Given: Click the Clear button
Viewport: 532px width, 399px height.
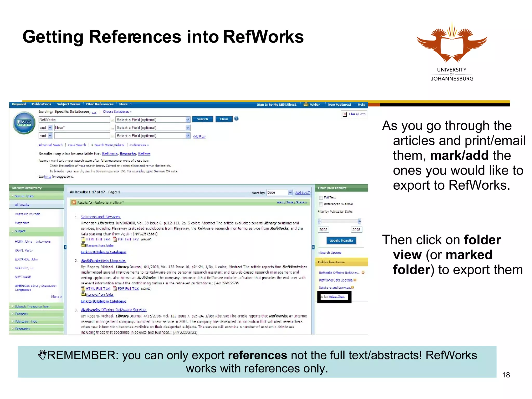Looking at the screenshot, I should click(x=224, y=119).
